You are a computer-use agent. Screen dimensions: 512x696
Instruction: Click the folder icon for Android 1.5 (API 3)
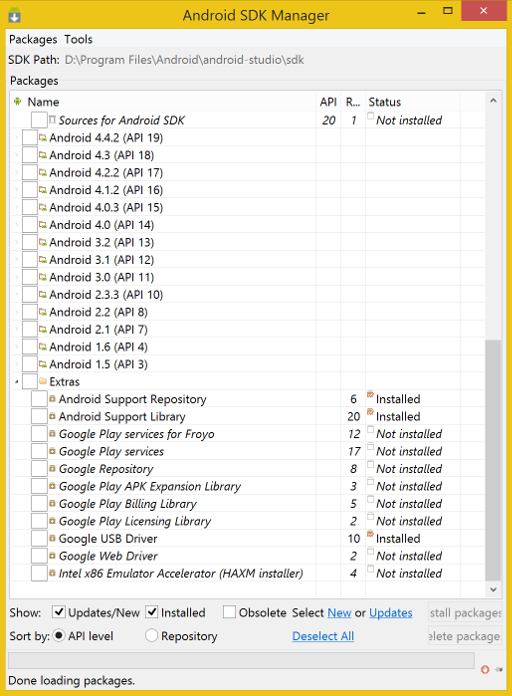[43, 364]
